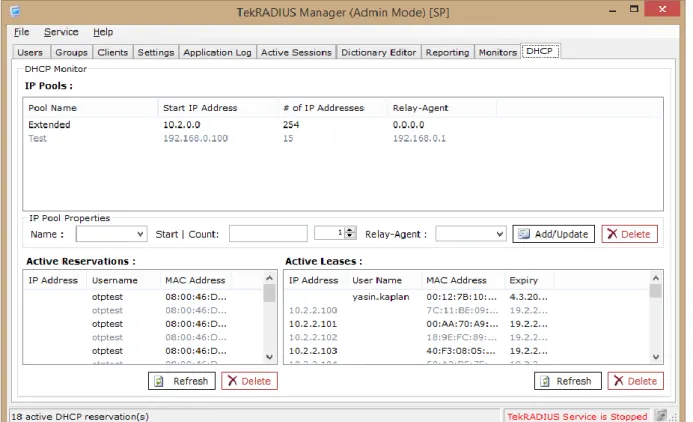Viewport: 693px width, 422px height.
Task: Click relay agent 192.168.0.1 cell
Action: (x=419, y=138)
